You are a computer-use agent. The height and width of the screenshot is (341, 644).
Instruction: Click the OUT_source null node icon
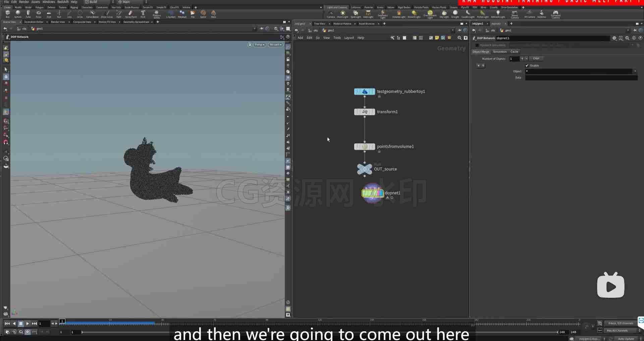pyautogui.click(x=364, y=169)
